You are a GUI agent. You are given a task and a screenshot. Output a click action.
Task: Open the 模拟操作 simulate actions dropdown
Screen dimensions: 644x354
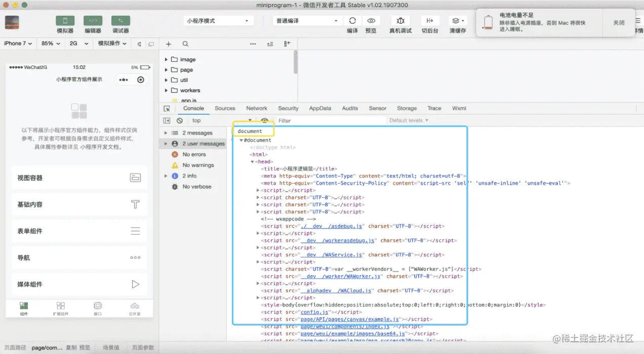112,43
